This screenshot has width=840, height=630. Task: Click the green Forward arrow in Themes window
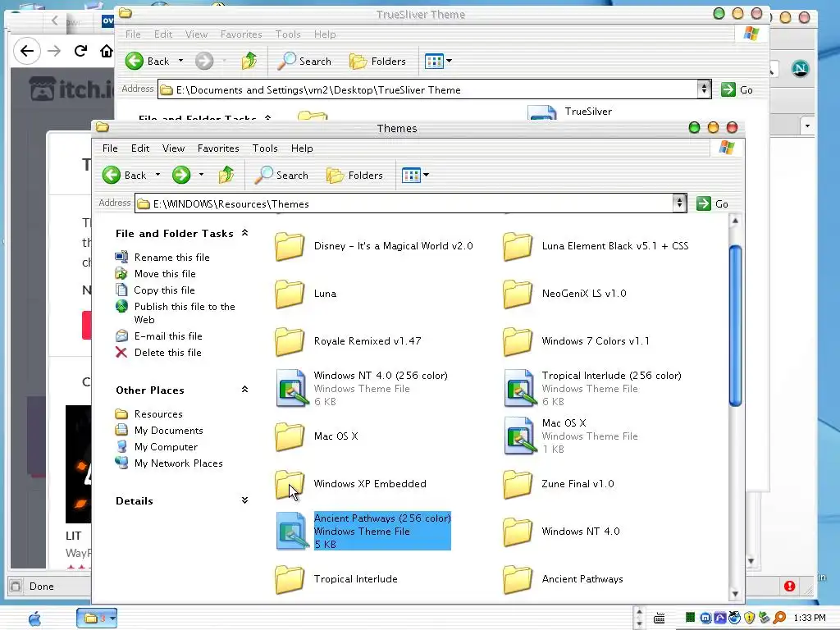(181, 175)
